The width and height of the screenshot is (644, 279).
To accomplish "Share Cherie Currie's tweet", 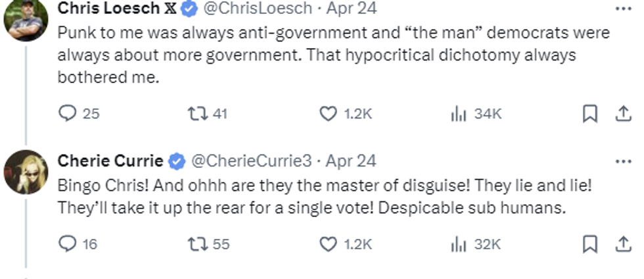I will (621, 244).
